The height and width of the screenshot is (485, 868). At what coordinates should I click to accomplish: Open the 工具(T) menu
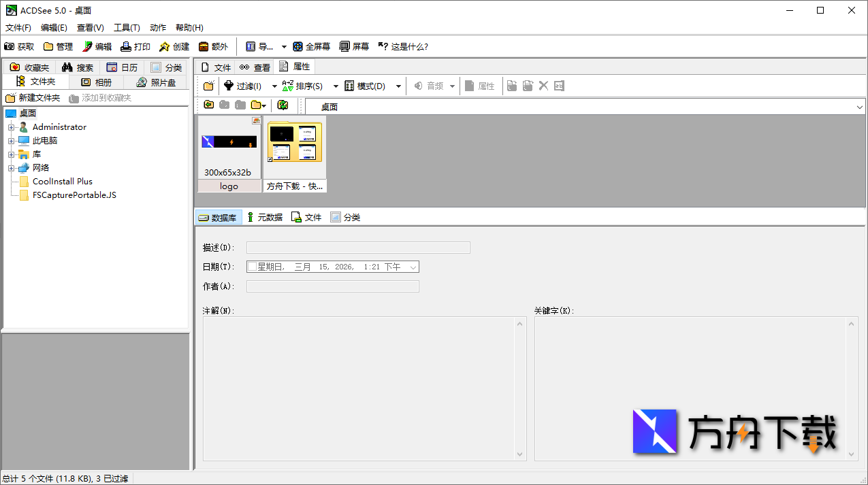pyautogui.click(x=127, y=27)
